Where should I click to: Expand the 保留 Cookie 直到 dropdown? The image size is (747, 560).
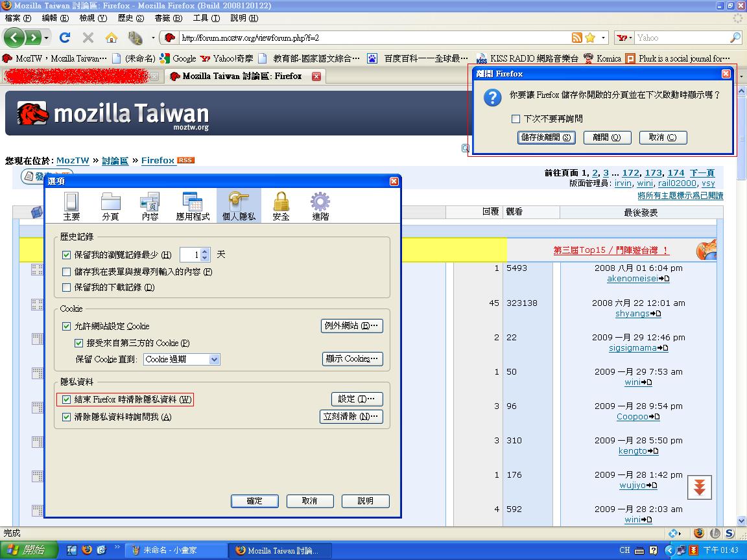point(214,359)
